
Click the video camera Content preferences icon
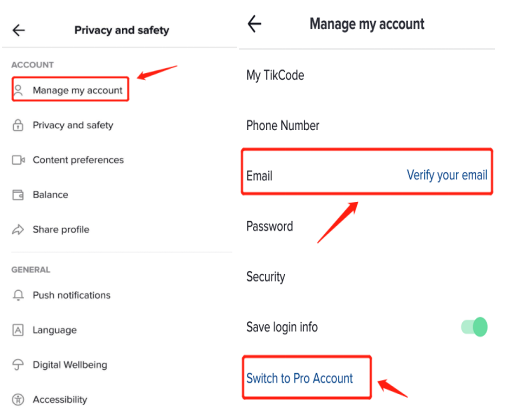pos(18,160)
